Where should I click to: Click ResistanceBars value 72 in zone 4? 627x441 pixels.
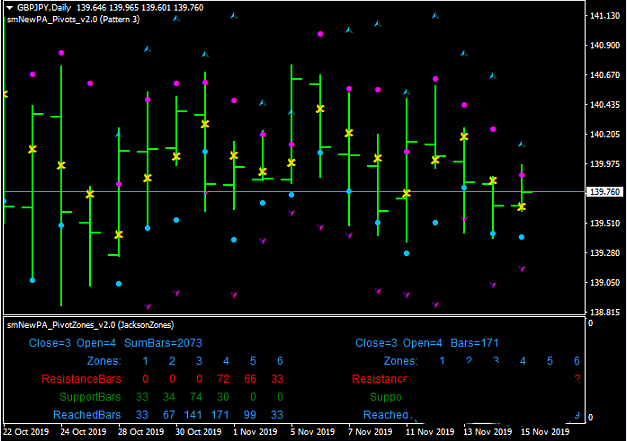[225, 380]
